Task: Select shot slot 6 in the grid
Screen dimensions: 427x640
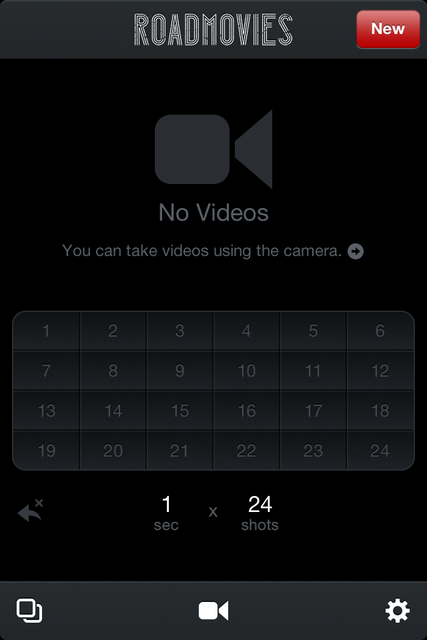Action: [x=380, y=331]
